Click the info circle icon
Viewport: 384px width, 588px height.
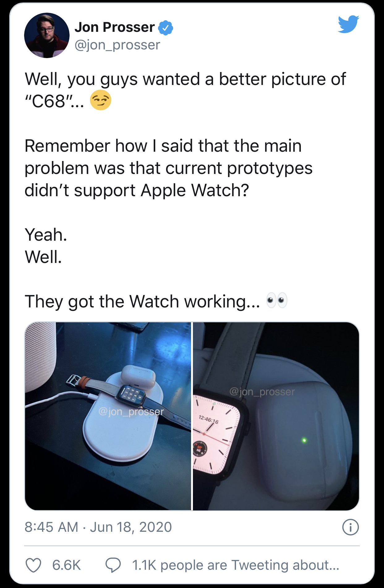click(351, 527)
